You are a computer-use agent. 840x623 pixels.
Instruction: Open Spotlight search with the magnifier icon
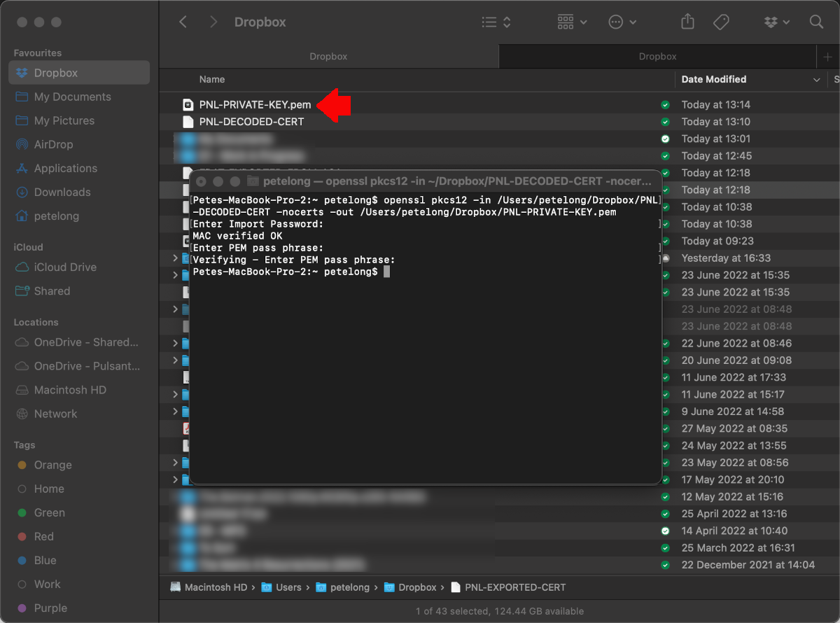pyautogui.click(x=816, y=22)
